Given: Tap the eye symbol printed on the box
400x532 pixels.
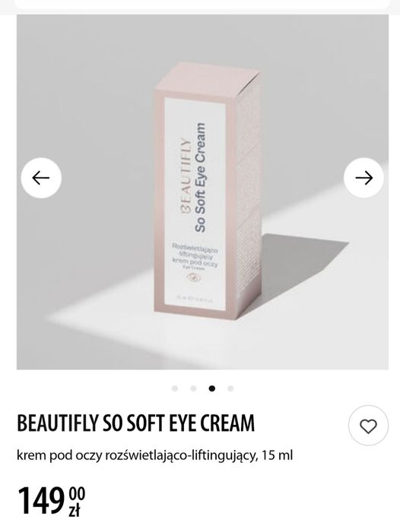Looking at the screenshot, I should click(194, 278).
